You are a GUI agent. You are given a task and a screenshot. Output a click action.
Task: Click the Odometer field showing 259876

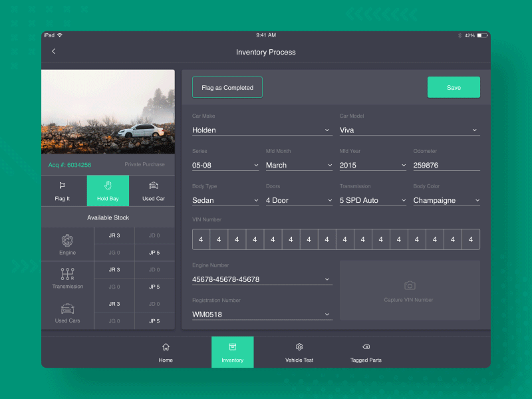pos(446,165)
